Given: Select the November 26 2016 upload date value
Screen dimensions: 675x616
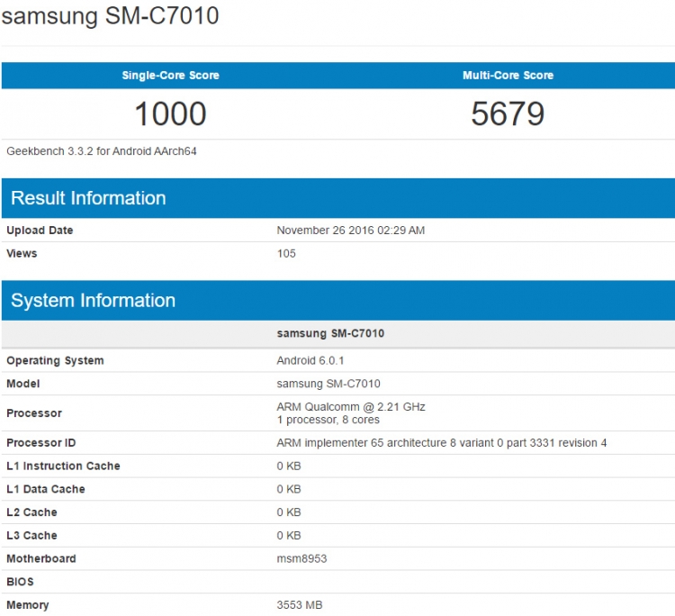Looking at the screenshot, I should [x=350, y=231].
